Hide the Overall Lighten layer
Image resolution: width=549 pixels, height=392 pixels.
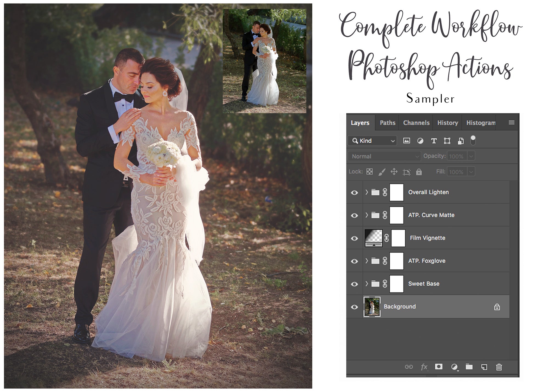click(355, 192)
